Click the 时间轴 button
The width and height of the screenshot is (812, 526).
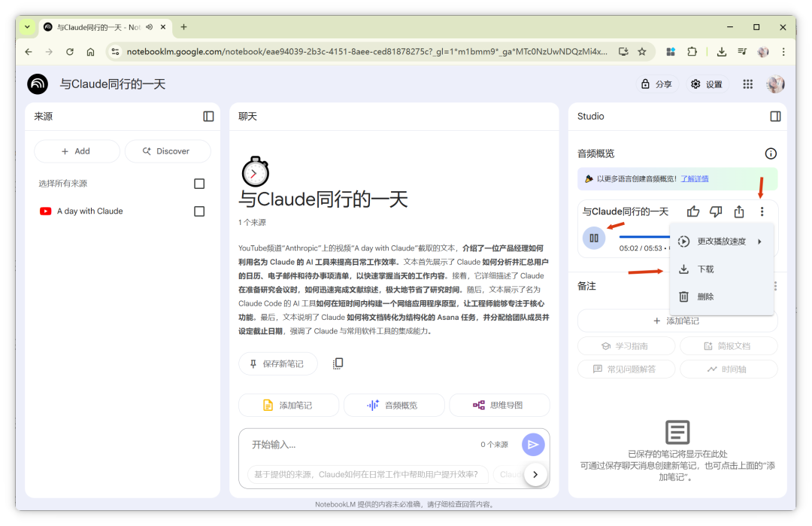tap(729, 369)
